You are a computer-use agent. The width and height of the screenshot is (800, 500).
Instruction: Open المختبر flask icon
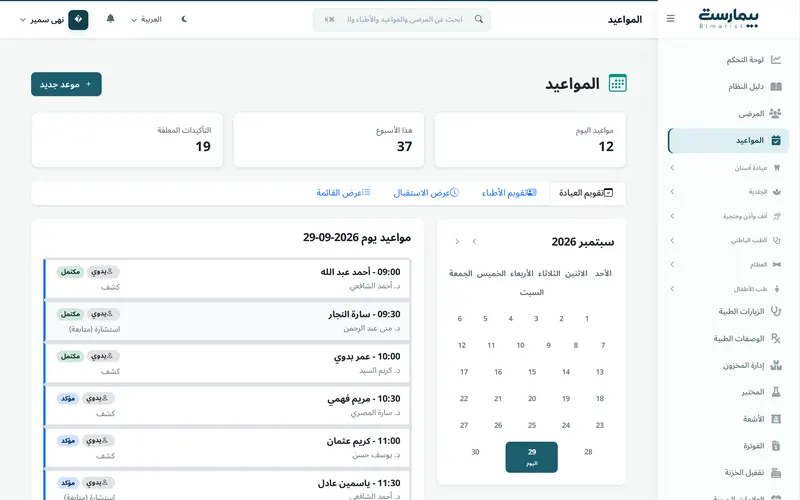pyautogui.click(x=776, y=392)
